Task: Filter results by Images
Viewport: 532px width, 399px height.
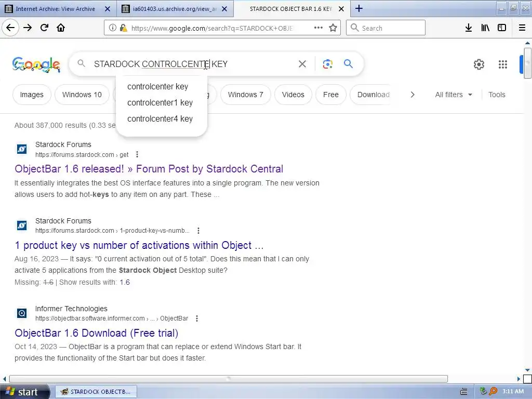Action: [32, 95]
